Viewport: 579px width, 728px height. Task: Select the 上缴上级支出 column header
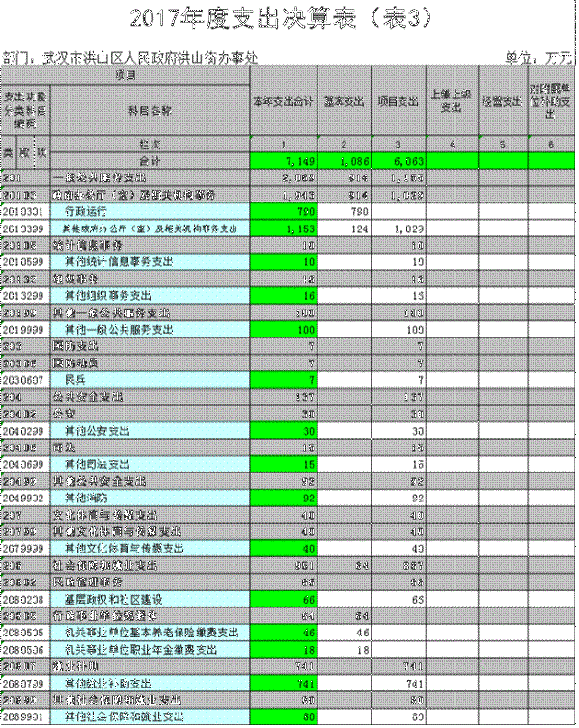[x=451, y=102]
